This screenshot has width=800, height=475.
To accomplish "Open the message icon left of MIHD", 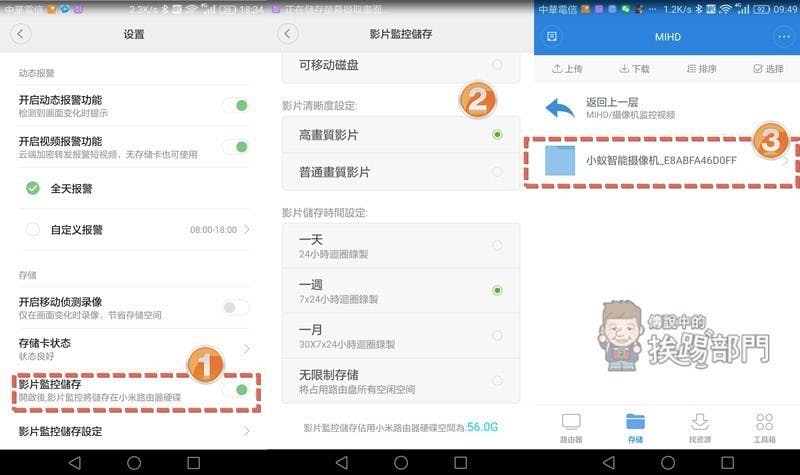I will pos(552,37).
